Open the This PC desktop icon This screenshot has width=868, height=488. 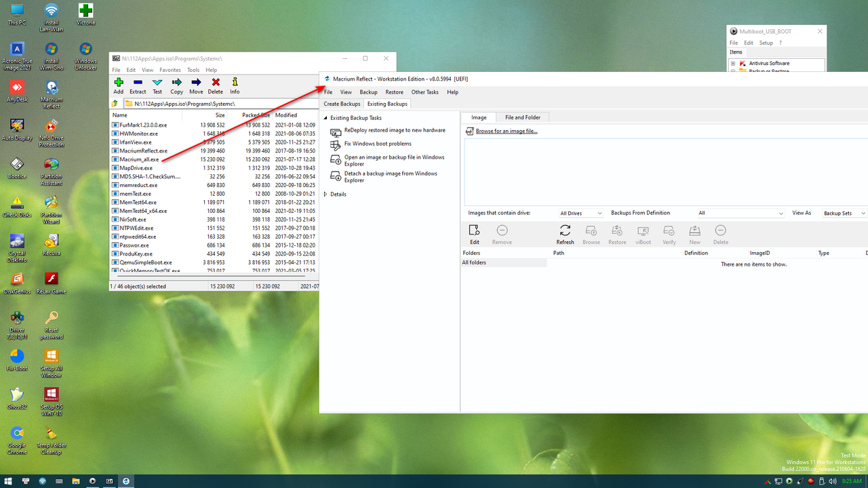click(x=17, y=14)
